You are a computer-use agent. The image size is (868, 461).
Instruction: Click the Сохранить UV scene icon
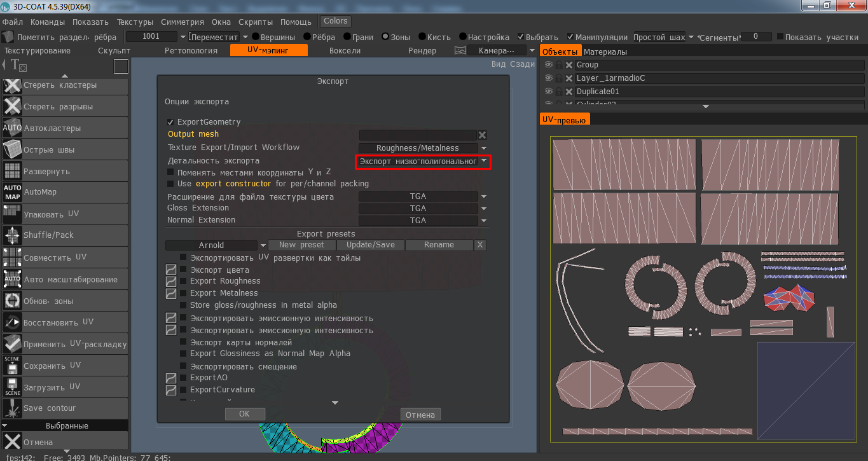pos(12,366)
